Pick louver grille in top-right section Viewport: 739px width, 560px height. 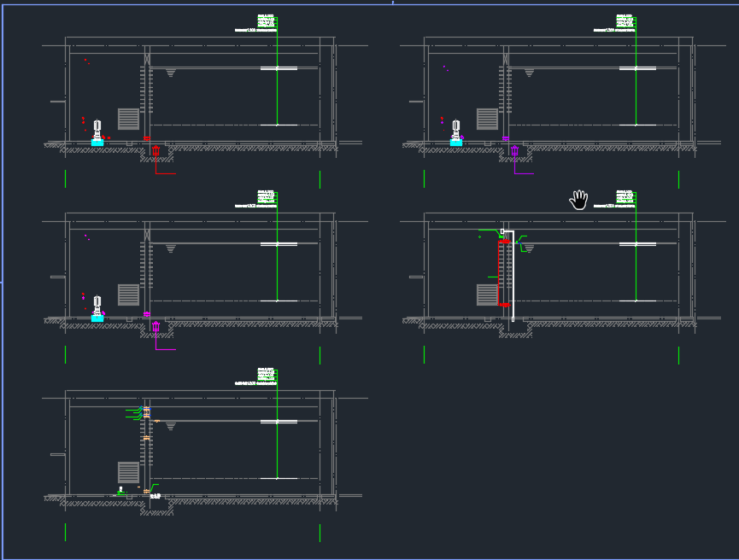(x=487, y=119)
